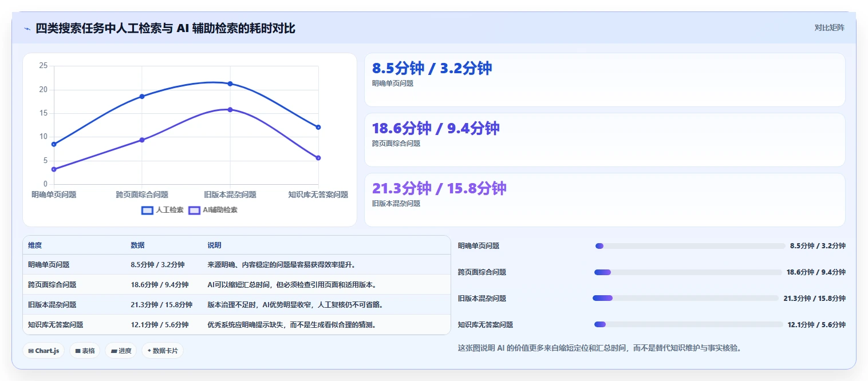
Task: Click the AI辅助检索 peak point at 旧版本混杂问题
Action: pos(230,109)
